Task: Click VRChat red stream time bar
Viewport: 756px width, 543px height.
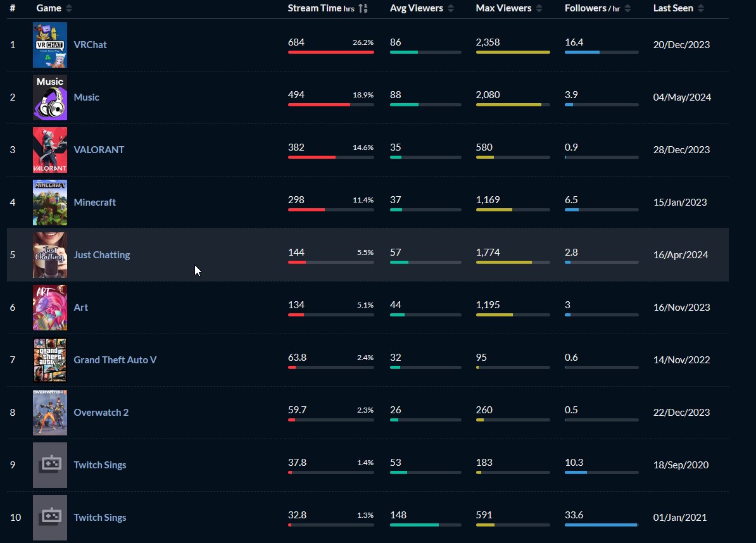Action: [x=331, y=52]
